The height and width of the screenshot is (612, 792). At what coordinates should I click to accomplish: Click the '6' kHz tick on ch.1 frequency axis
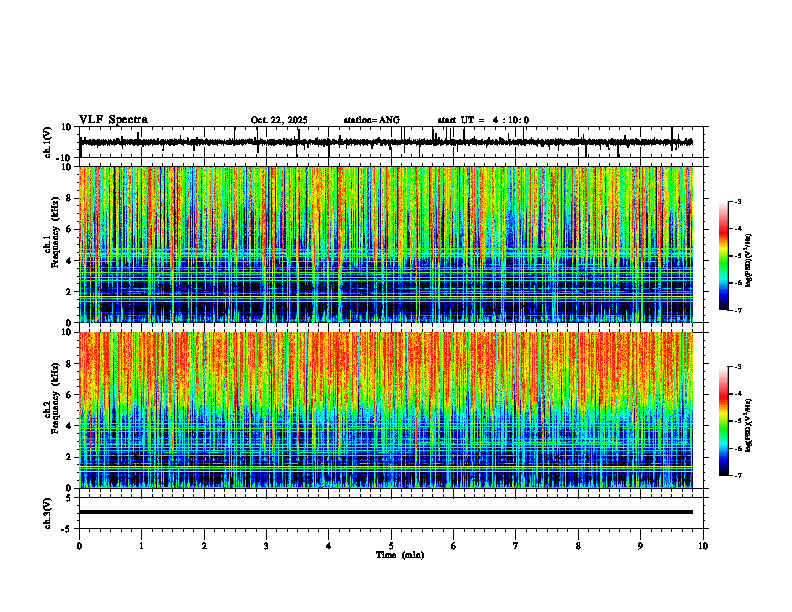point(69,230)
